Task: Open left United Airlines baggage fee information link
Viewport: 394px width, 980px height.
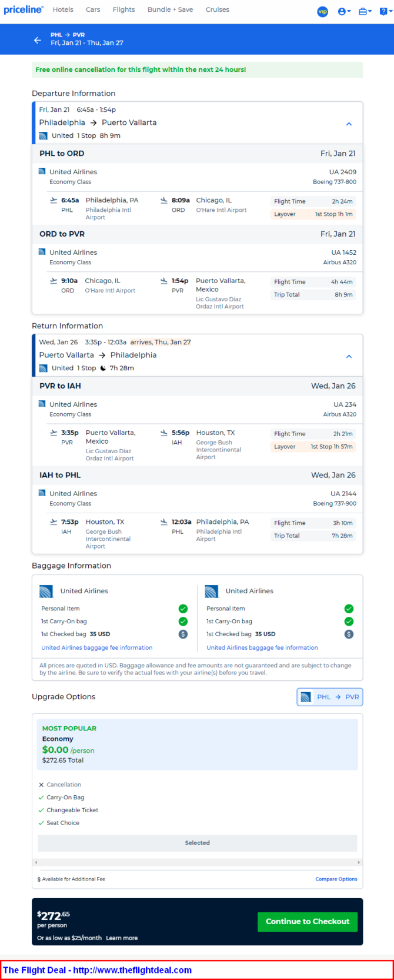Action: [96, 647]
